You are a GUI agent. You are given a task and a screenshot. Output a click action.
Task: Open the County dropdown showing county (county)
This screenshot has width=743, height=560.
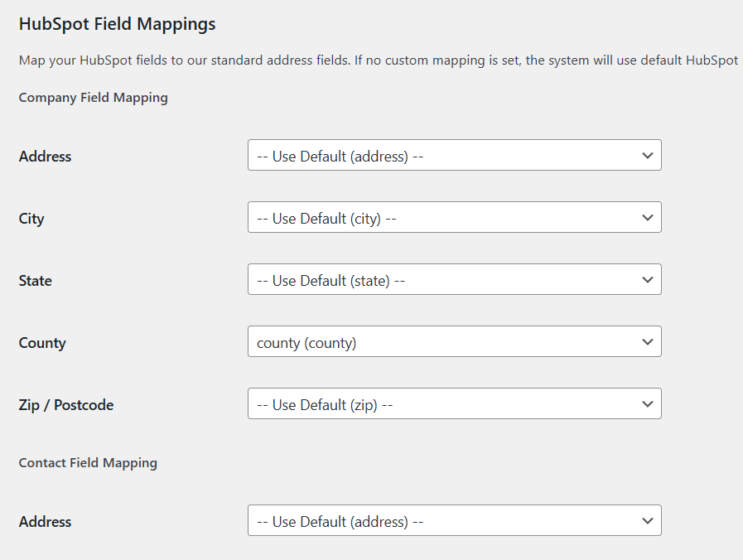point(454,341)
